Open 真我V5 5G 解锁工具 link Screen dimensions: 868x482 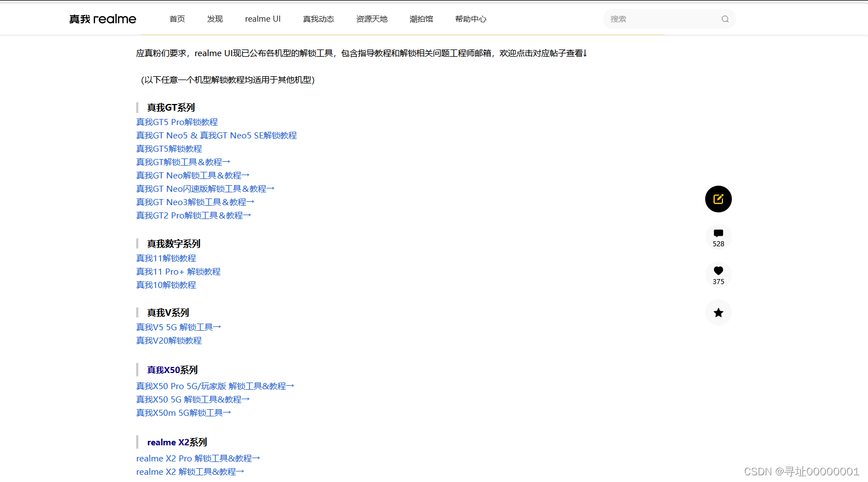[x=178, y=327]
